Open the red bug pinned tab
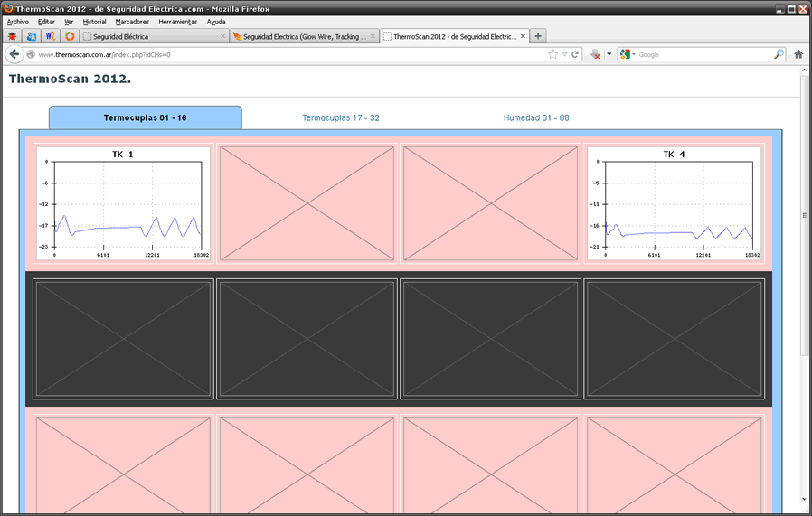Image resolution: width=812 pixels, height=516 pixels. pyautogui.click(x=12, y=36)
